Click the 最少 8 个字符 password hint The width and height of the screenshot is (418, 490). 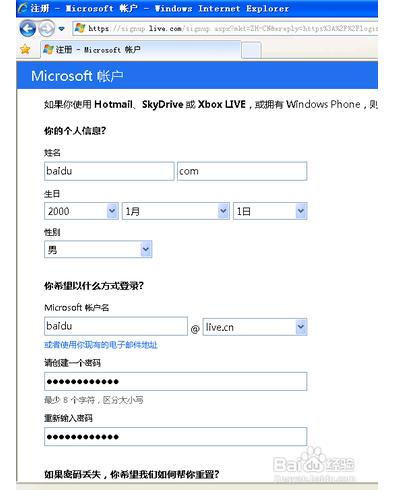pyautogui.click(x=94, y=400)
